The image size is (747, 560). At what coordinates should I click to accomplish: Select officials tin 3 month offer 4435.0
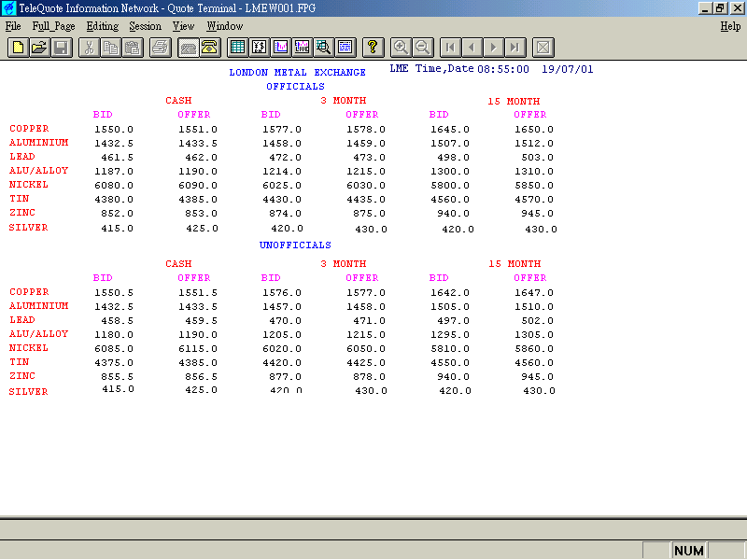[x=366, y=200]
